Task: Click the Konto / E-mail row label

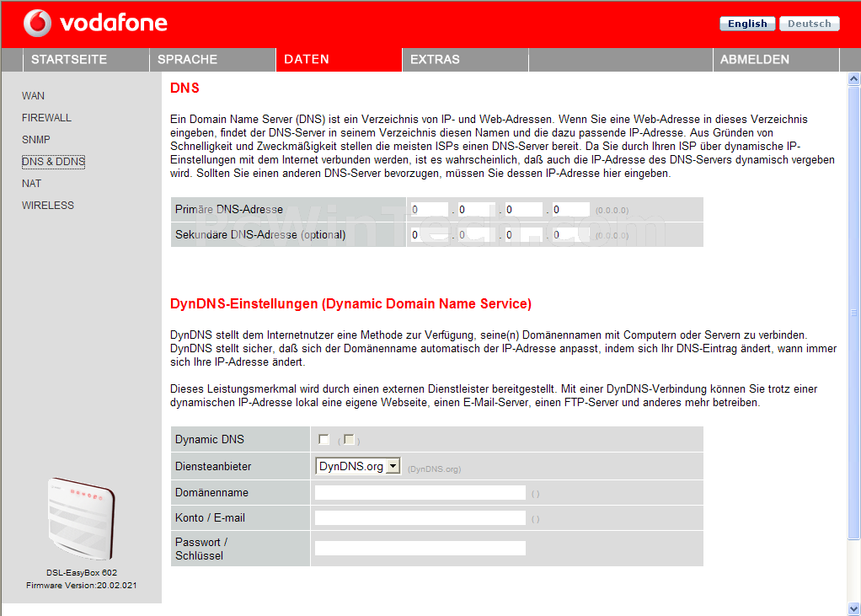Action: 210,517
